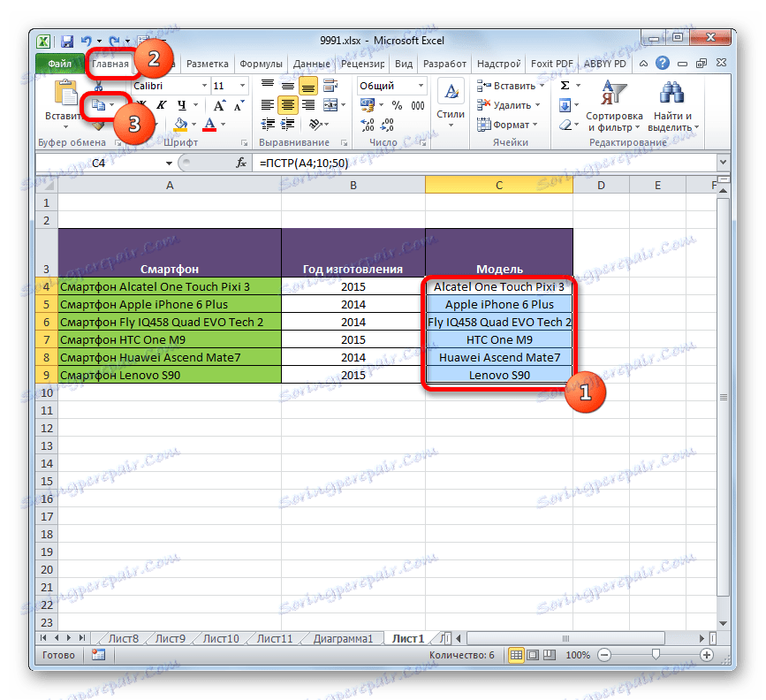Screen dimensions: 766x700
Task: Click the AutoSum Σ icon
Action: 565,85
